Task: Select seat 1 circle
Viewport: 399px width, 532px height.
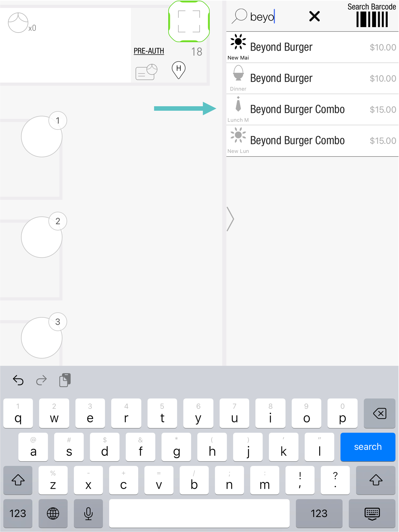Action: coord(42,137)
